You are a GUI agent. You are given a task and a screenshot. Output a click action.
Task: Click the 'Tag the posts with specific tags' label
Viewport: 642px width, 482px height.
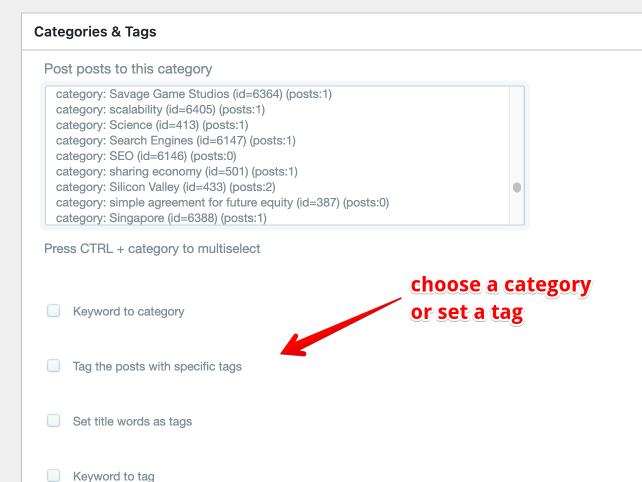[157, 366]
